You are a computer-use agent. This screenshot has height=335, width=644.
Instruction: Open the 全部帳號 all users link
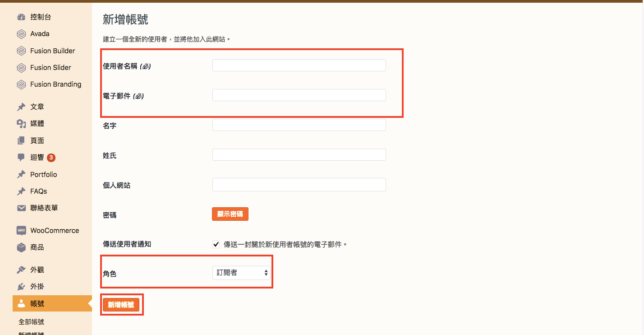[x=31, y=322]
